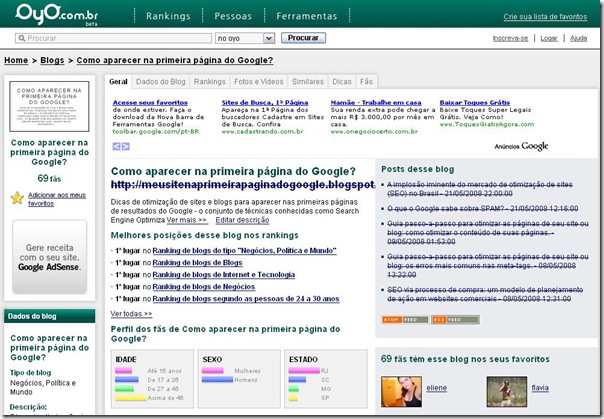Switch to Dados do Blog tab
This screenshot has width=604, height=419.
pos(161,82)
